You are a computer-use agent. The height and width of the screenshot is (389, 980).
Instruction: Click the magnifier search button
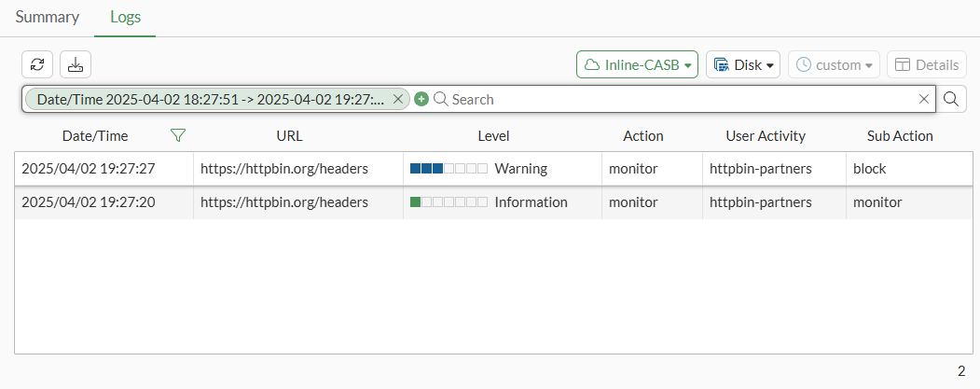click(951, 99)
